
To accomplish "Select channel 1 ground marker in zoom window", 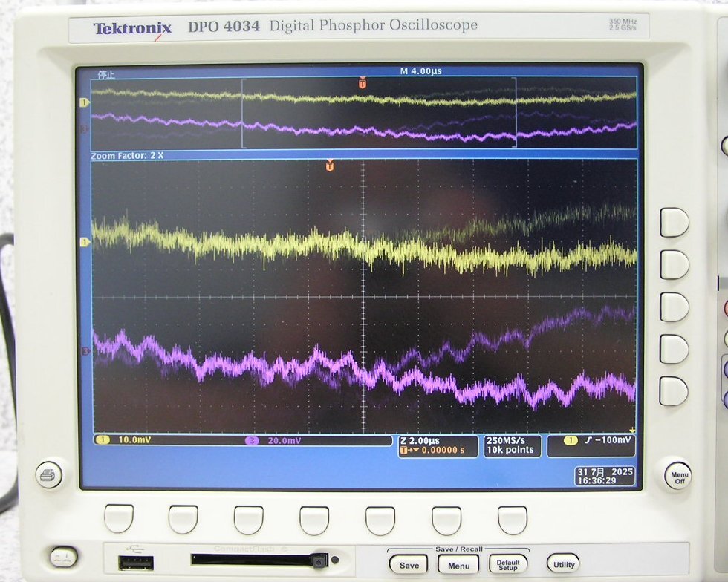I will (x=85, y=242).
